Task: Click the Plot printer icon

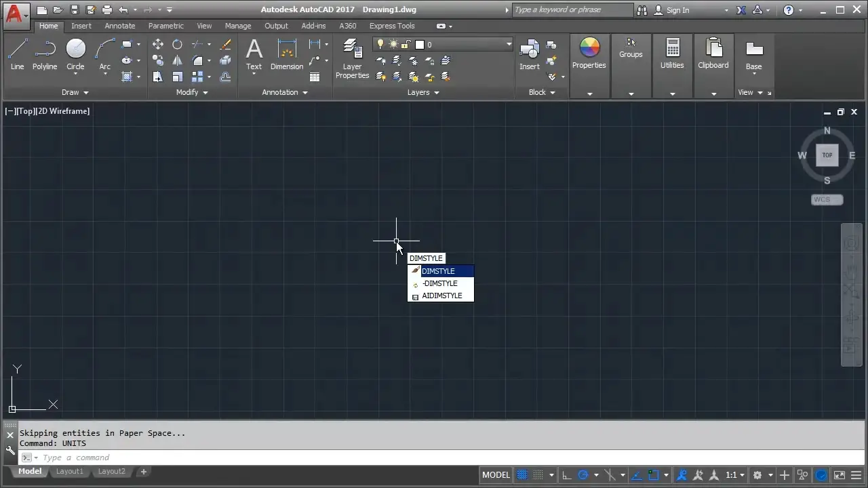Action: click(x=107, y=10)
